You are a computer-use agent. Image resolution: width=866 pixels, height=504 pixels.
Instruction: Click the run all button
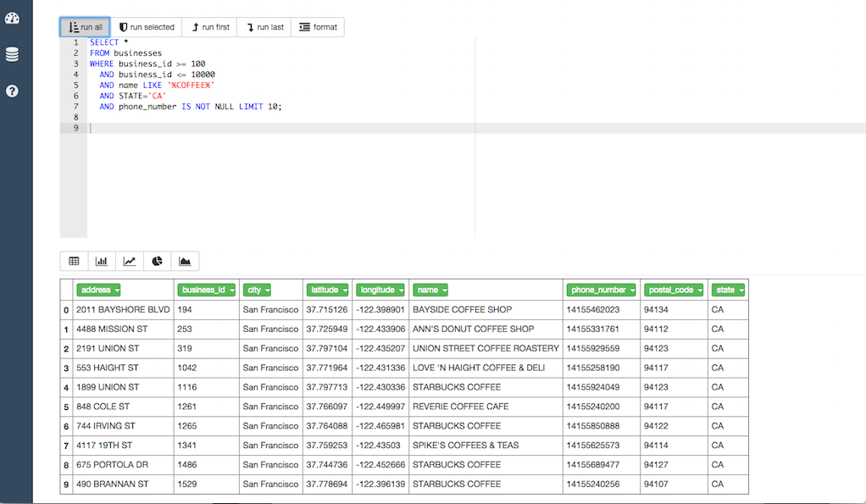click(x=84, y=26)
